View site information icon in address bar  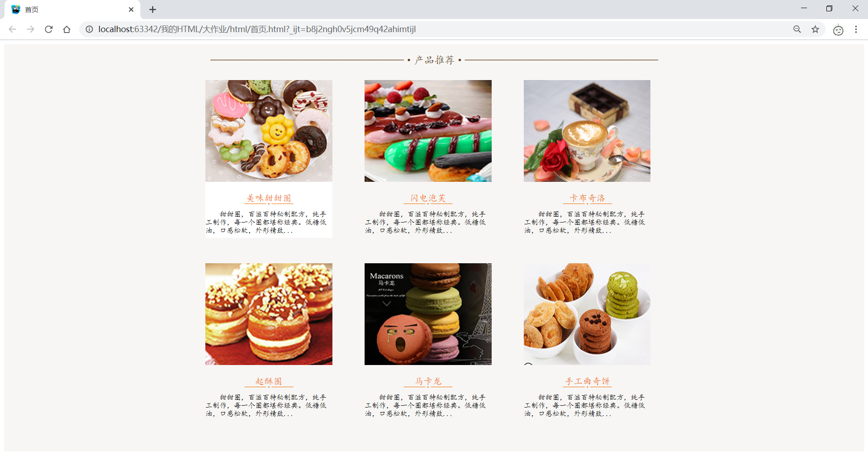(90, 29)
